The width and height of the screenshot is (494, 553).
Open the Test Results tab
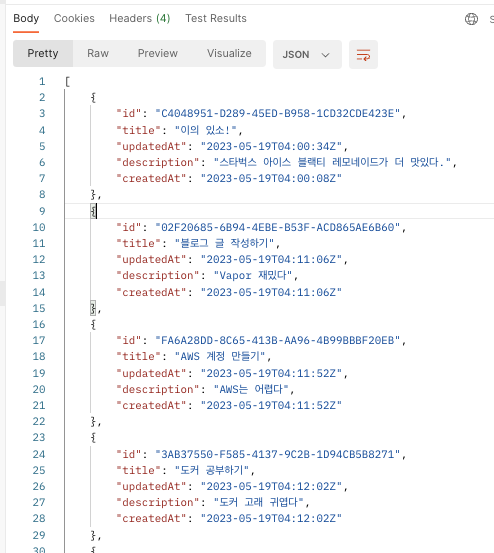pyautogui.click(x=216, y=18)
